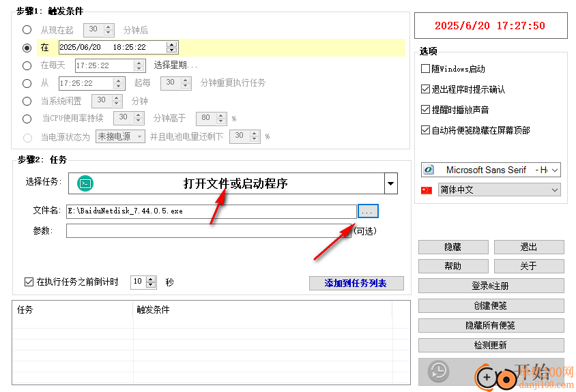This screenshot has width=576, height=392.
Task: Click the '帮助' button
Action: pos(453,266)
